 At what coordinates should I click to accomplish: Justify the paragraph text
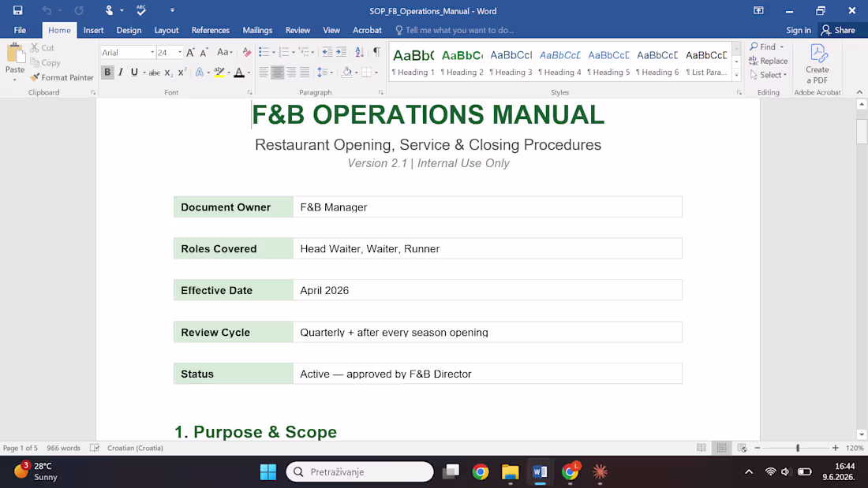[x=305, y=73]
